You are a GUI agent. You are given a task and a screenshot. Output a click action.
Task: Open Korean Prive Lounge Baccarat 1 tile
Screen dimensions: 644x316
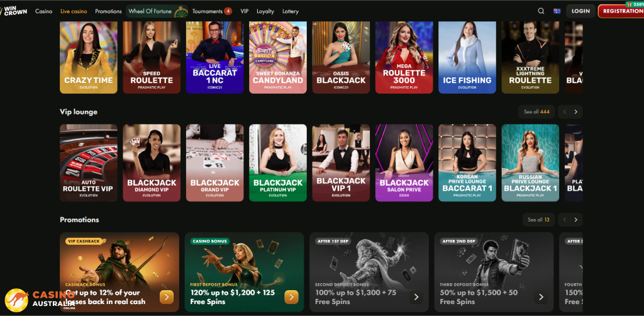(467, 163)
